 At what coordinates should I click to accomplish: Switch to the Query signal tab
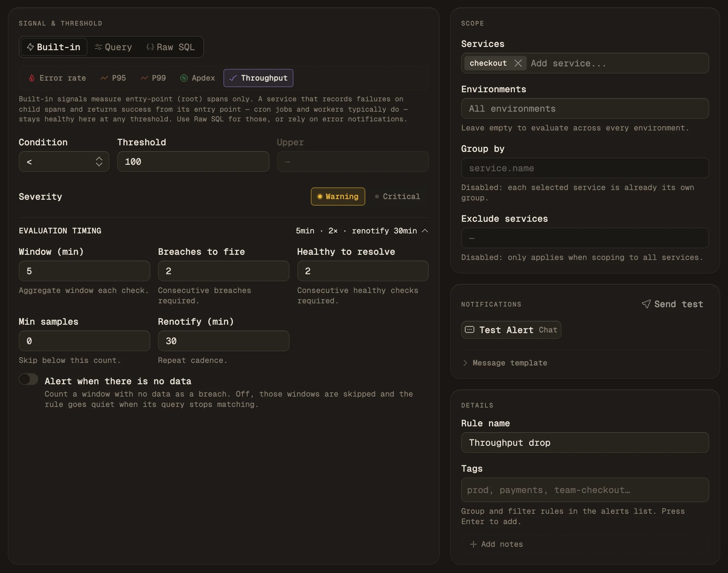(113, 47)
